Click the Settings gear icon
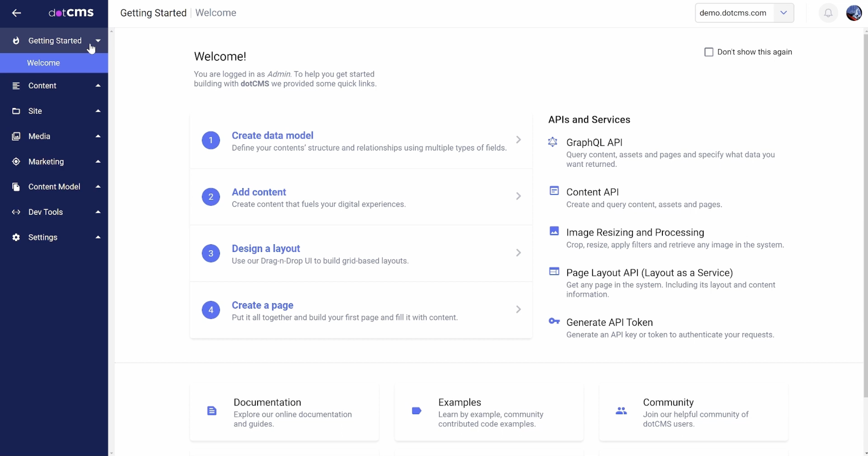The width and height of the screenshot is (868, 456). click(x=16, y=237)
